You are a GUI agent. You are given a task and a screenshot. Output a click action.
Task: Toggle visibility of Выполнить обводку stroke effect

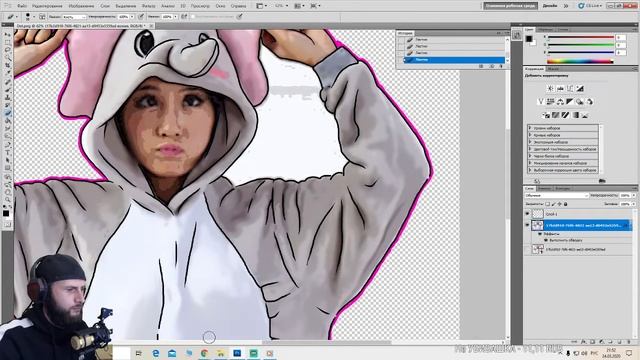tap(546, 240)
